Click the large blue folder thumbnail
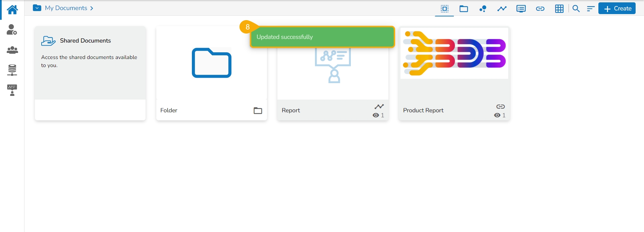 click(212, 63)
